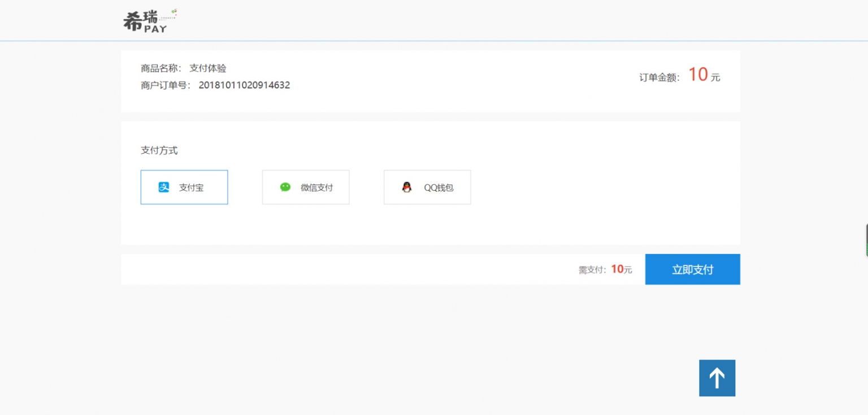Viewport: 868px width, 415px height.
Task: Choose 微信支付 as the payment method
Action: click(x=306, y=187)
